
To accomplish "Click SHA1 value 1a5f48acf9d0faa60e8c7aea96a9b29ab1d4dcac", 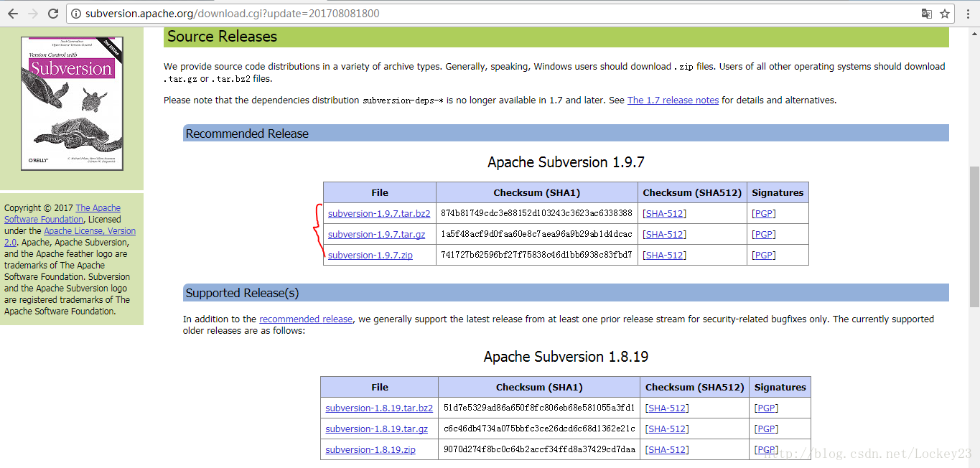I will [x=536, y=234].
